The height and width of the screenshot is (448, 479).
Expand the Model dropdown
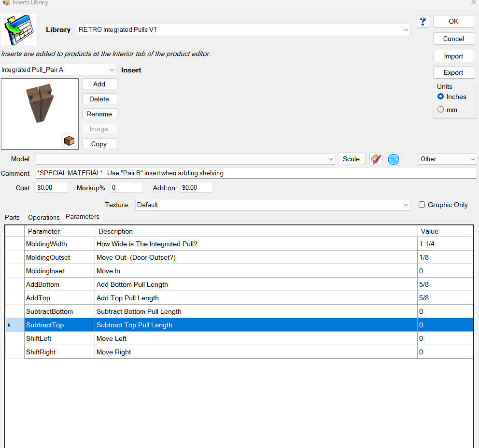click(331, 159)
